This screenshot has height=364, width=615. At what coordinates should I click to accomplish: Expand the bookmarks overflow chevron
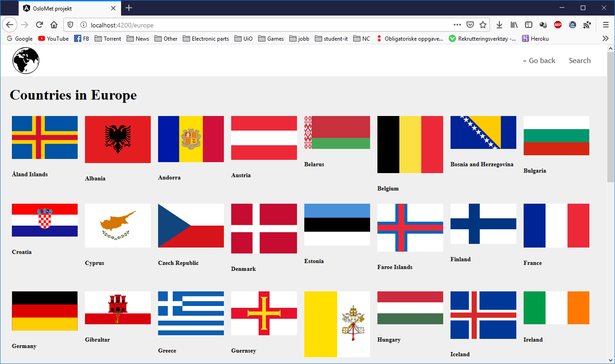tap(605, 38)
